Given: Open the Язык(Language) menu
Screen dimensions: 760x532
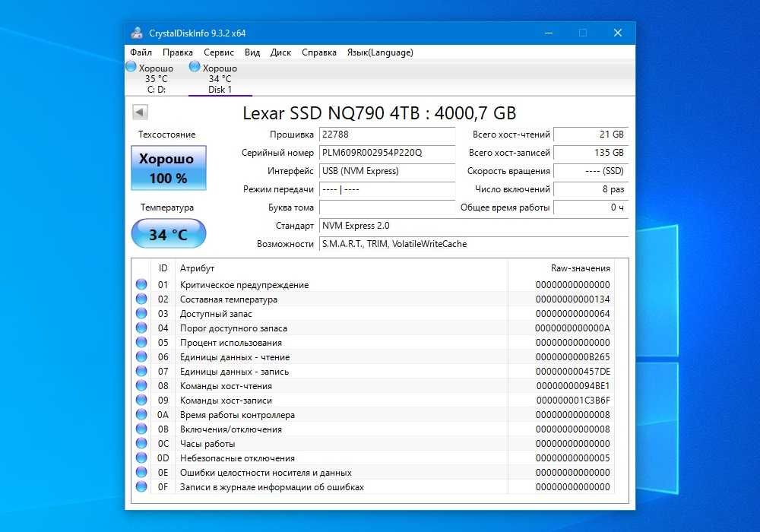Looking at the screenshot, I should click(x=380, y=52).
